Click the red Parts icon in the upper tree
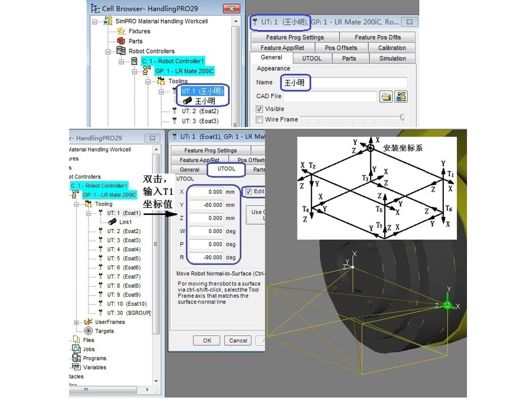The width and height of the screenshot is (532, 399). 121,41
